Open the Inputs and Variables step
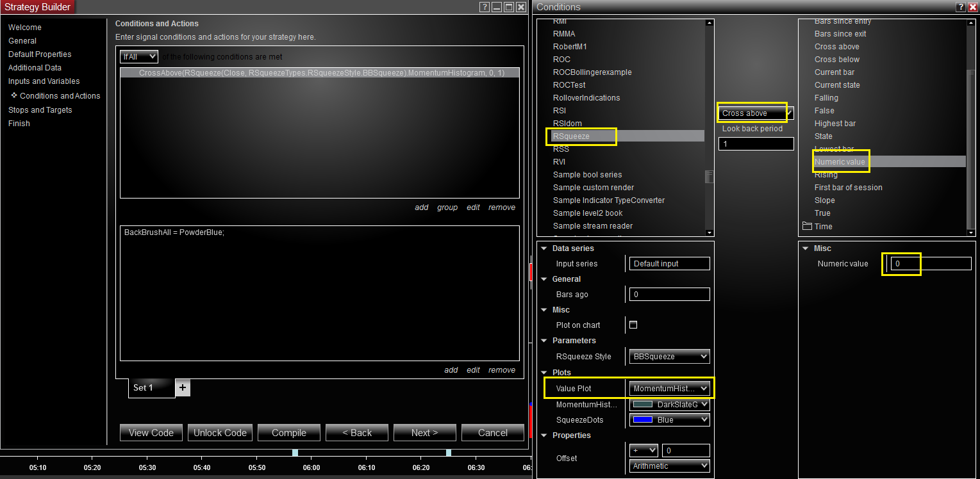Image resolution: width=980 pixels, height=479 pixels. pyautogui.click(x=44, y=81)
